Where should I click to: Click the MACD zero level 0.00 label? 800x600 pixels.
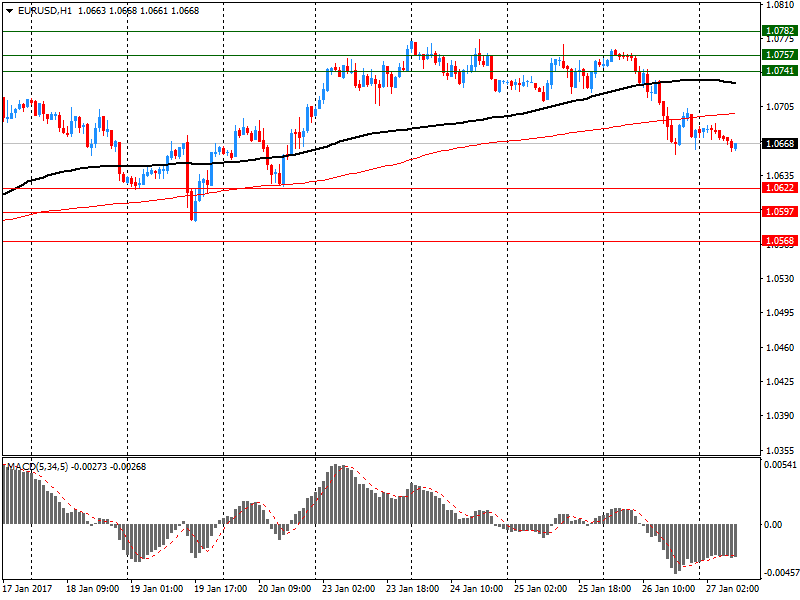[x=773, y=524]
